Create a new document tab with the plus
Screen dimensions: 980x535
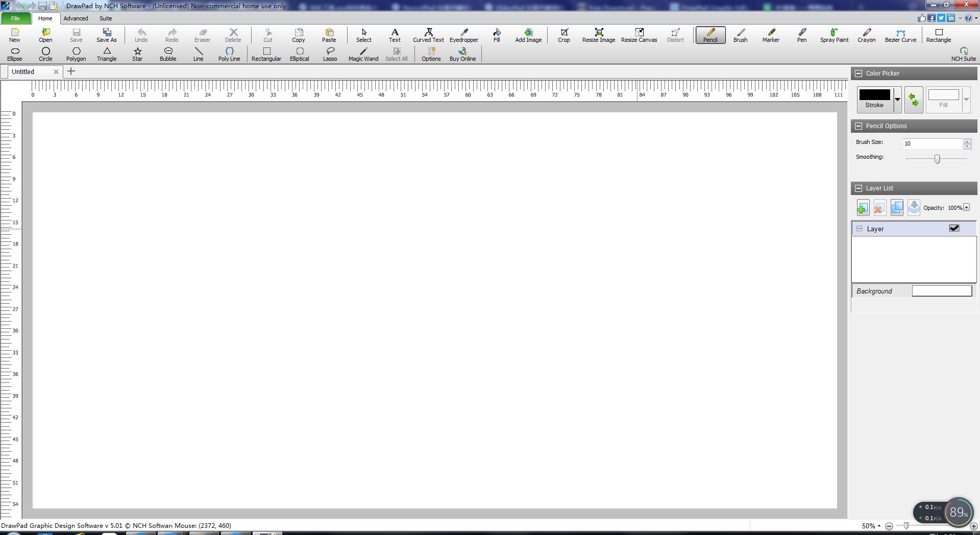[x=71, y=71]
